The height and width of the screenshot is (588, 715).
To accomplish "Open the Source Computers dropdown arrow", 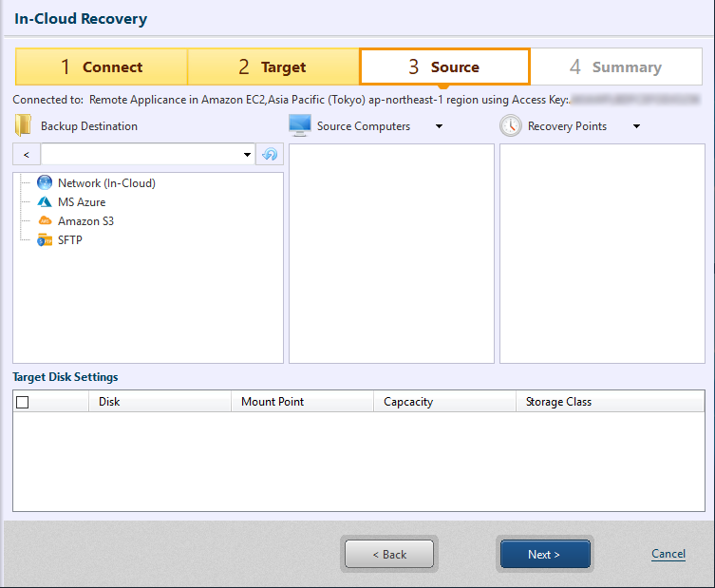I will (x=439, y=126).
